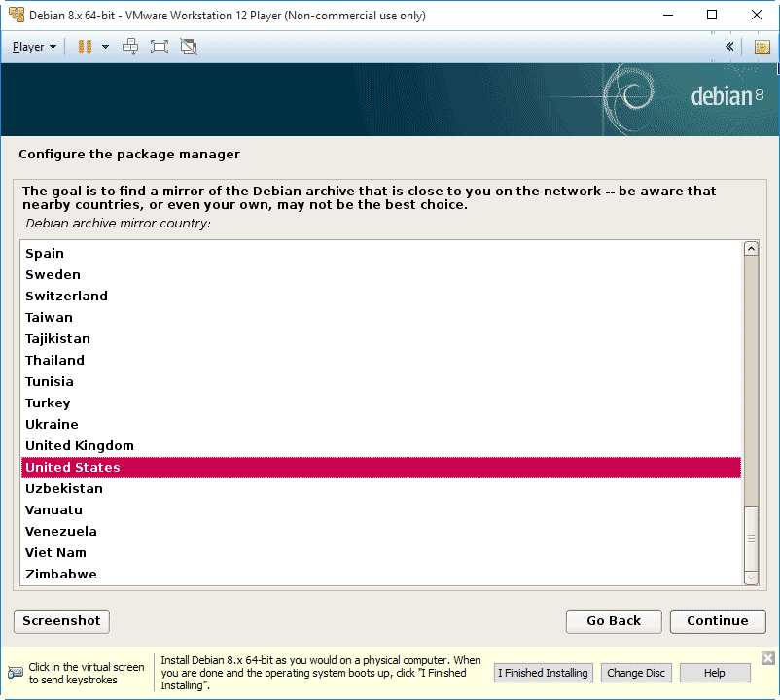The height and width of the screenshot is (700, 780).
Task: Close the yellow installation hint bar
Action: click(x=767, y=658)
